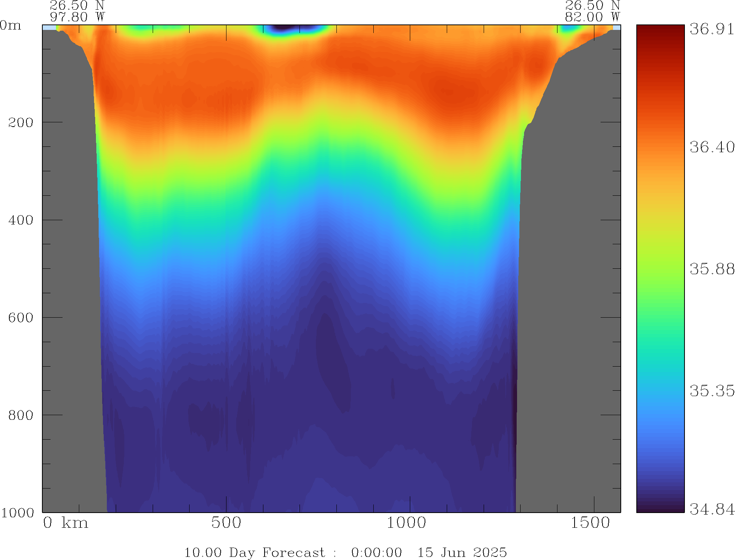The height and width of the screenshot is (560, 735).
Task: Click the 1000 depth label at bottom-left
Action: [17, 513]
